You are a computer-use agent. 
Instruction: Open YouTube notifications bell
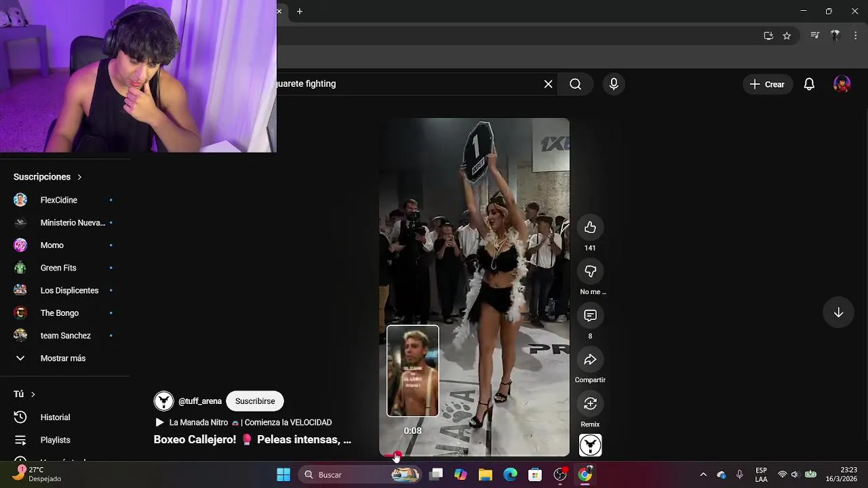point(809,84)
